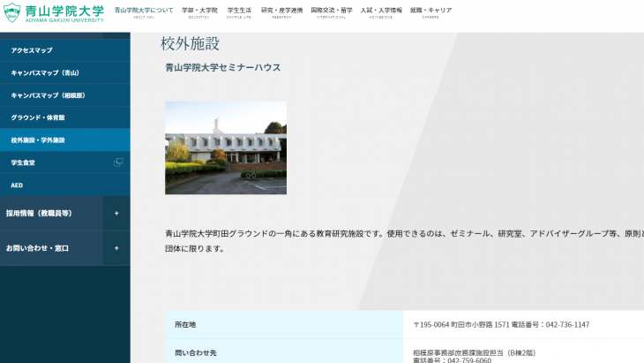The image size is (644, 363).
Task: Open the 就職・キャリア menu
Action: [431, 12]
